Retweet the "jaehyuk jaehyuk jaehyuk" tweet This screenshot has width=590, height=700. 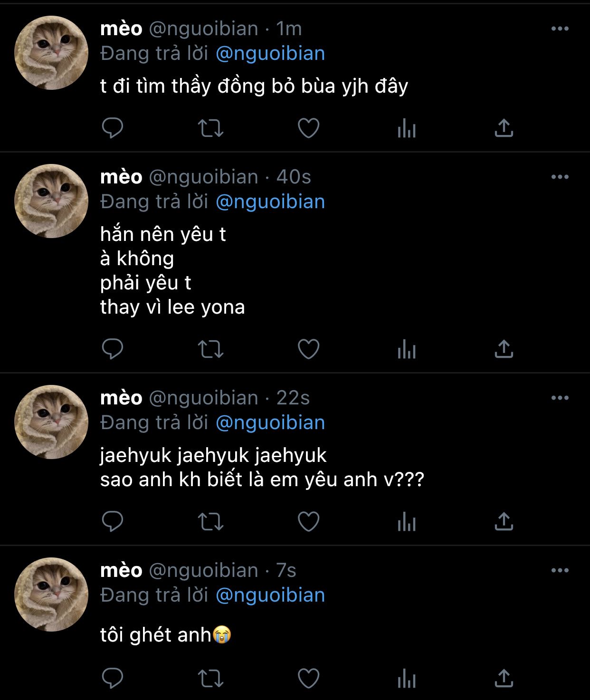pos(210,522)
